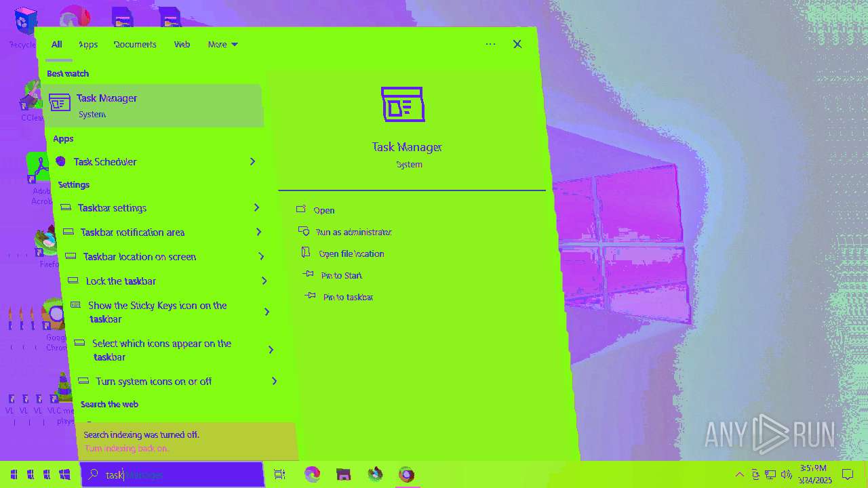Open Task Manager best match result
The image size is (868, 488).
click(x=154, y=105)
